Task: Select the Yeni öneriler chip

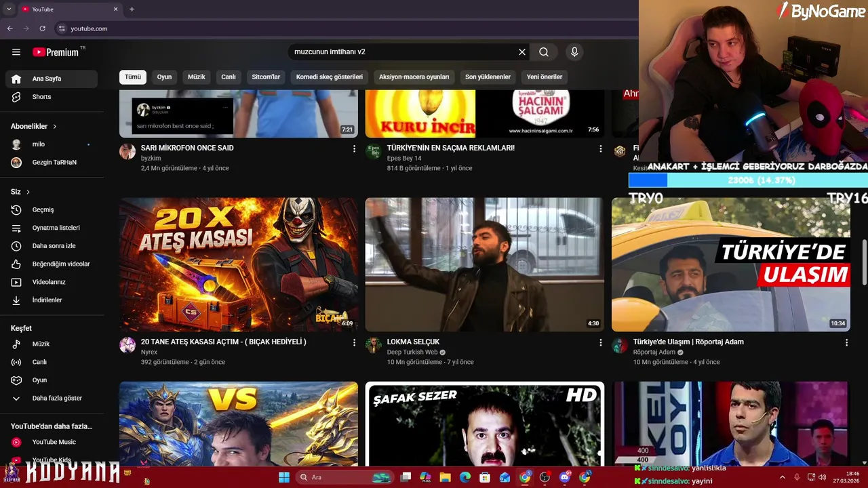Action: tap(545, 77)
